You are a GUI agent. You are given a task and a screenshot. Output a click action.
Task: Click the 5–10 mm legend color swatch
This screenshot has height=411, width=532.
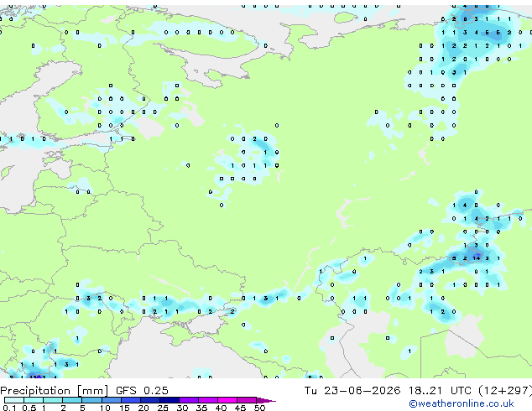(91, 400)
